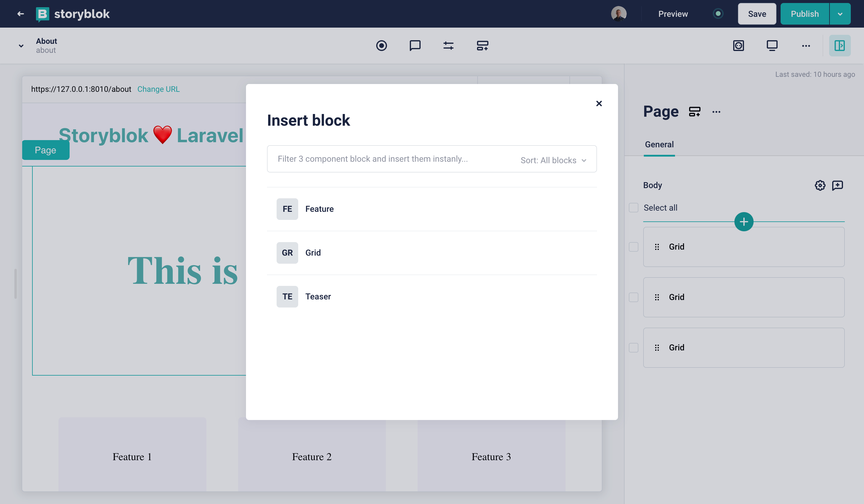Click the Save button

[757, 14]
